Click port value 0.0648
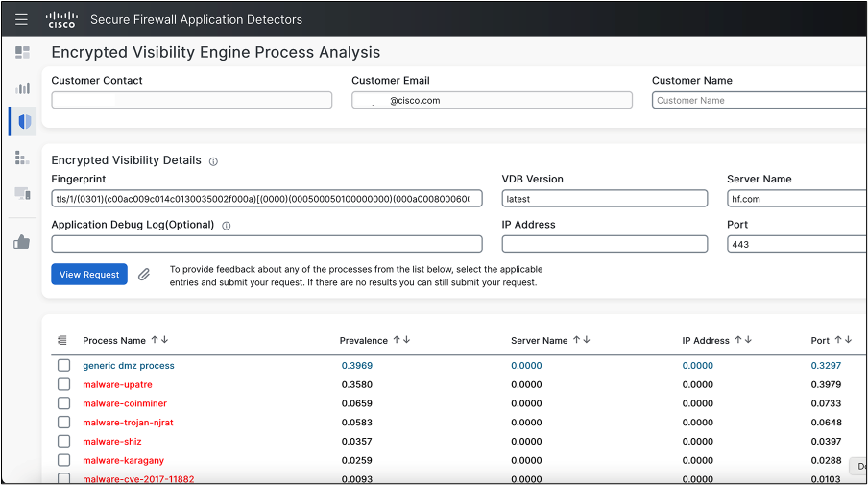The width and height of the screenshot is (868, 485). [x=826, y=423]
